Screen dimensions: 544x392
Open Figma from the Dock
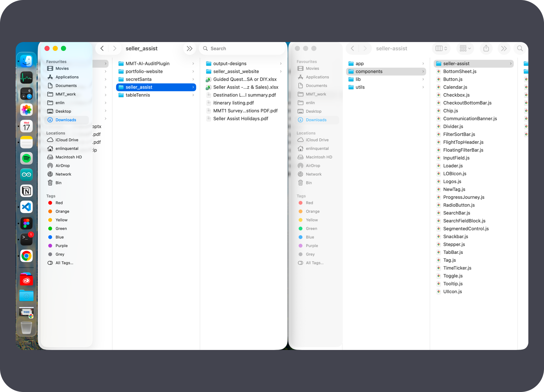click(x=26, y=223)
